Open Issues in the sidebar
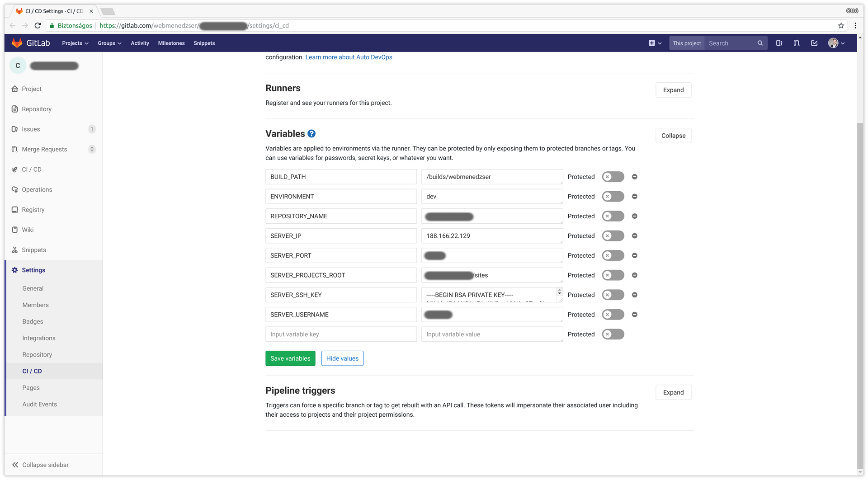868x480 pixels. (x=54, y=129)
